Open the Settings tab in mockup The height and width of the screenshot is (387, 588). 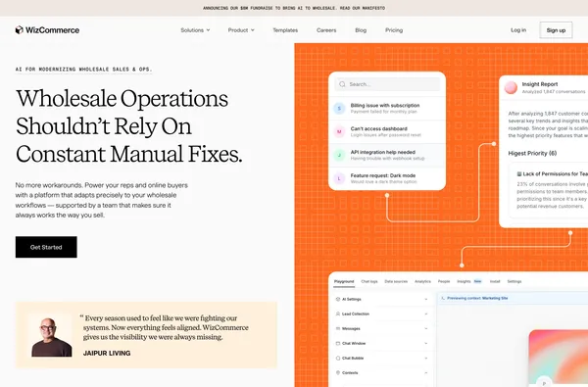coord(514,281)
